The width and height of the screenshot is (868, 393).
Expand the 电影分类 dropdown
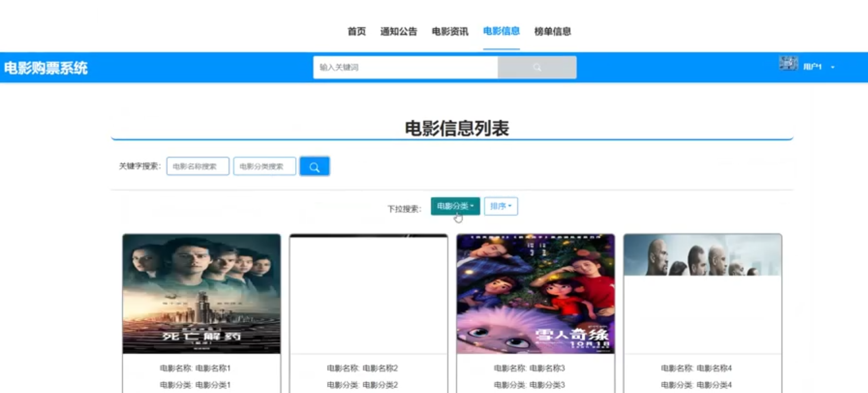[x=455, y=206]
